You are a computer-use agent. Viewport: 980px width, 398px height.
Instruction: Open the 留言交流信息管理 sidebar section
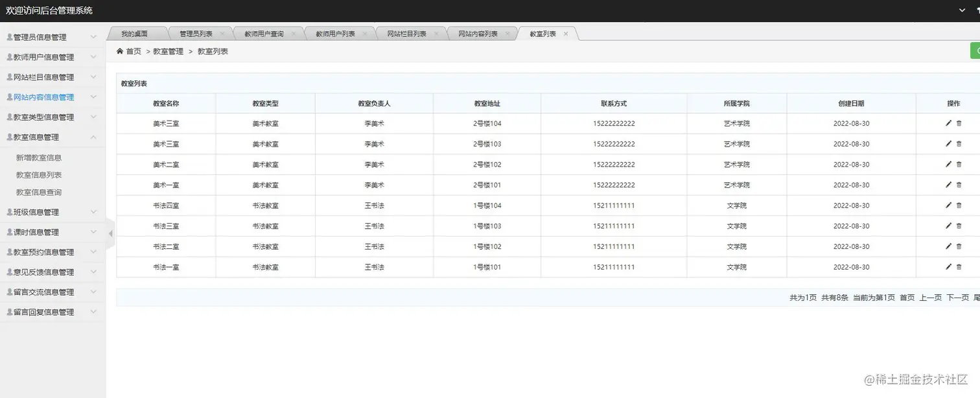(52, 292)
